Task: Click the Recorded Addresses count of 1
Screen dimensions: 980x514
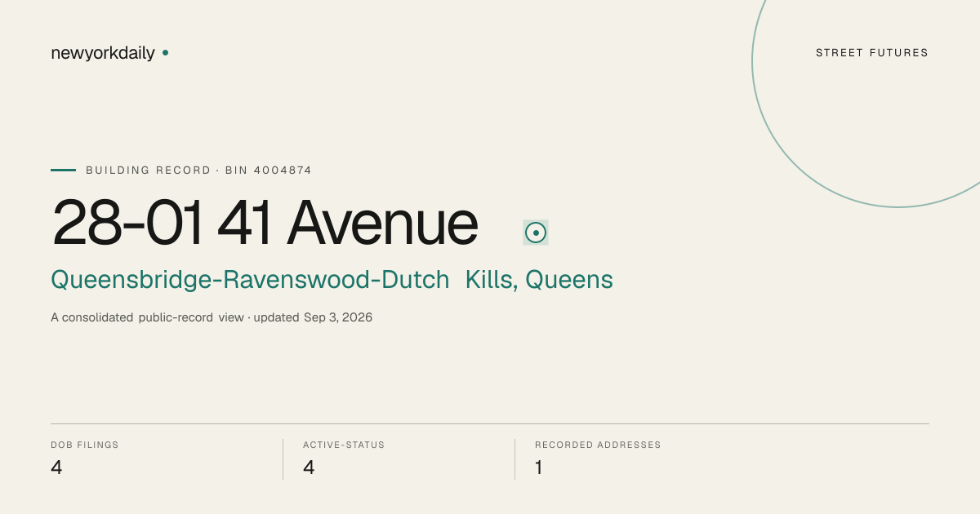Action: click(539, 467)
